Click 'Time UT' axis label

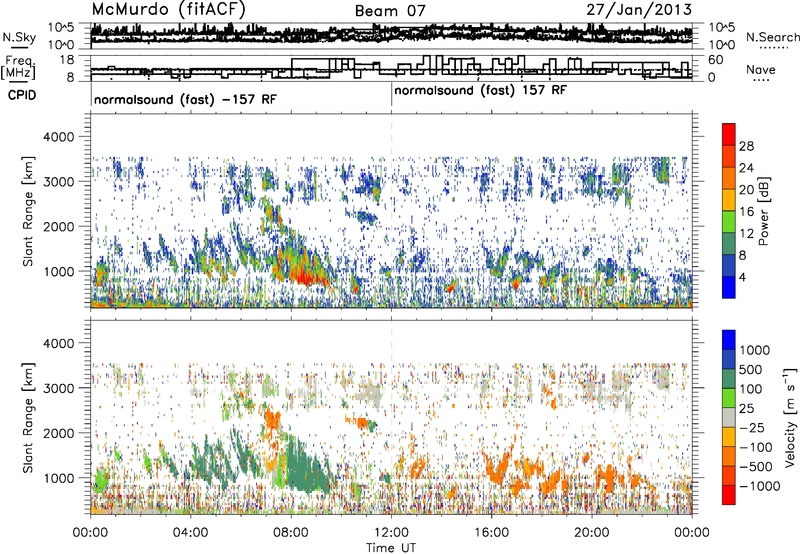391,547
